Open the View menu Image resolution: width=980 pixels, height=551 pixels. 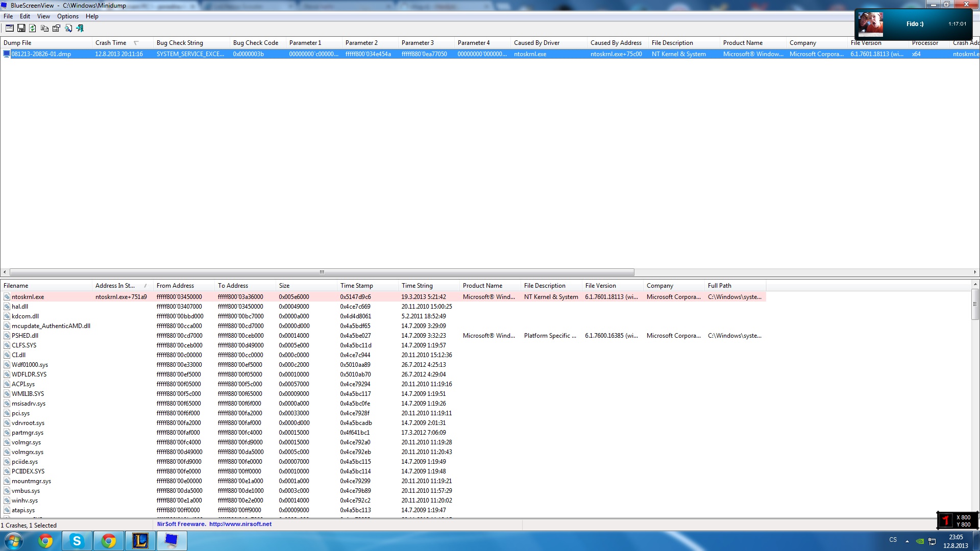[43, 16]
